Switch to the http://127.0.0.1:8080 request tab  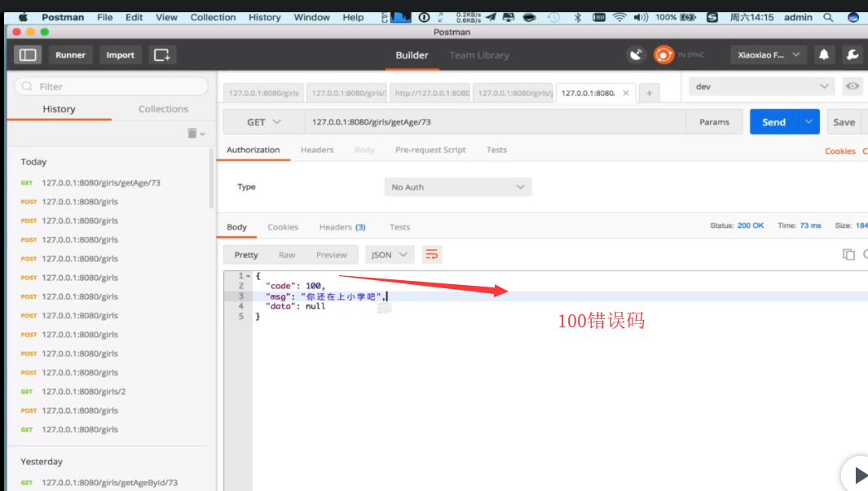click(x=430, y=93)
